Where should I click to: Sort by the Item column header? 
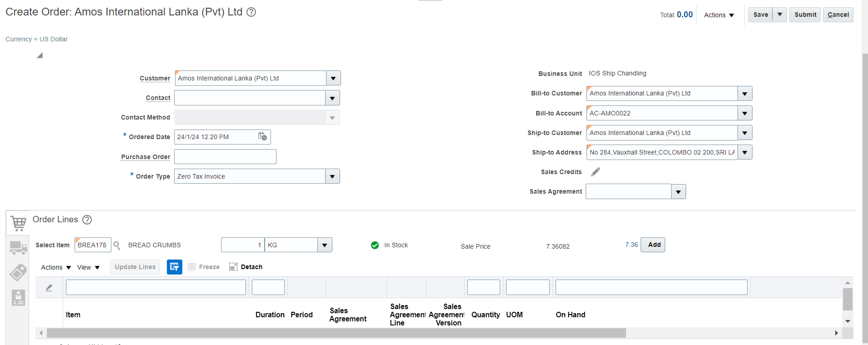point(73,315)
